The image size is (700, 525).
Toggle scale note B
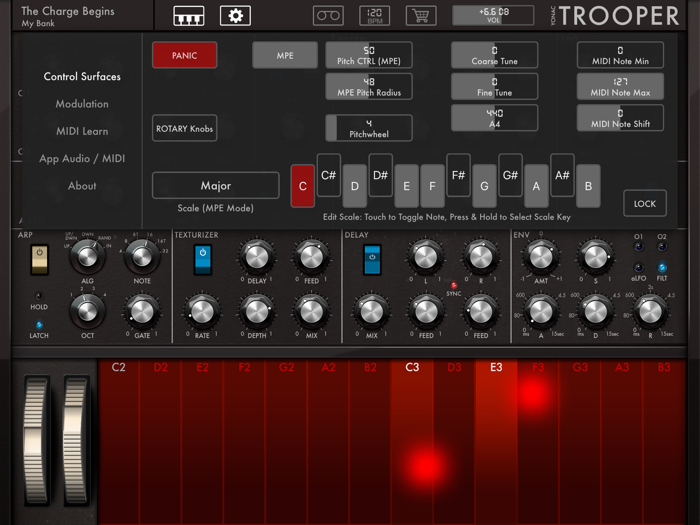pyautogui.click(x=588, y=186)
